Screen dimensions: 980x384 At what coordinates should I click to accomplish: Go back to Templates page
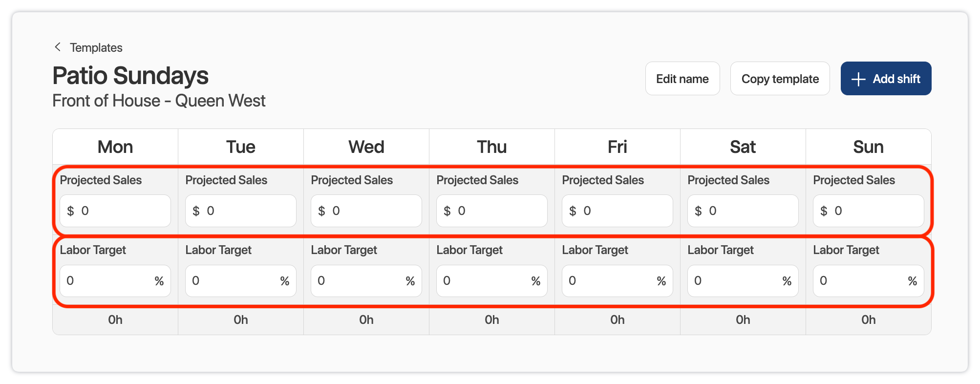96,48
